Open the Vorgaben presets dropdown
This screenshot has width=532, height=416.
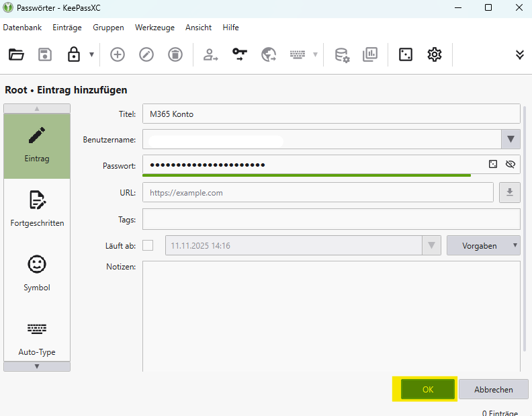(484, 245)
